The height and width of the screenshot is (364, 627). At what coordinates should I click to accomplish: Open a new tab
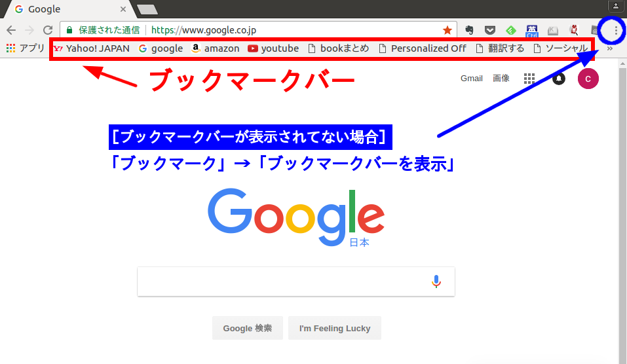coord(147,10)
